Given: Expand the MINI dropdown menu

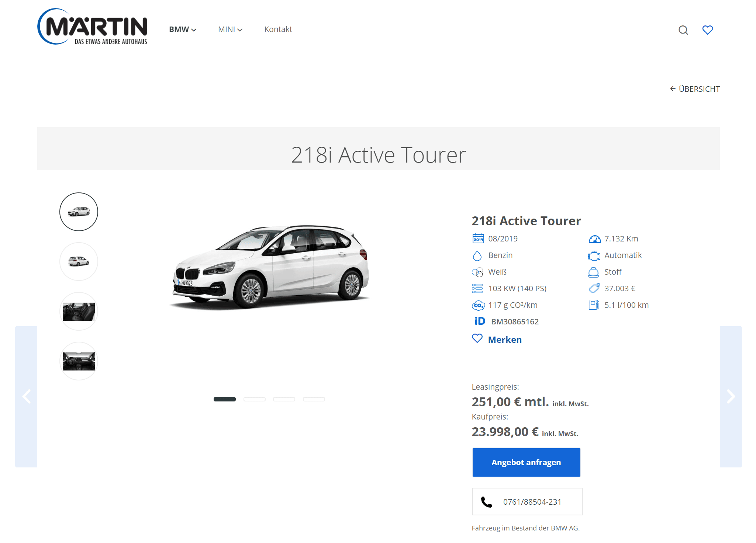Looking at the screenshot, I should (230, 29).
